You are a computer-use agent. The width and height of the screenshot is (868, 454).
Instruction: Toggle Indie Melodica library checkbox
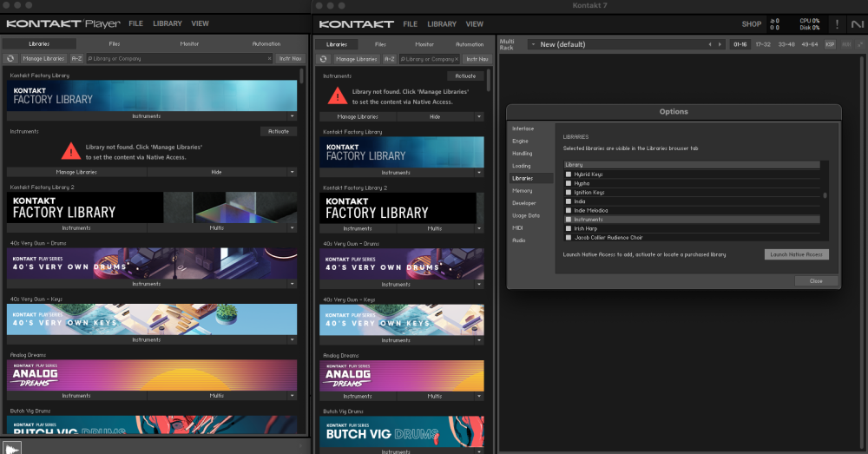pos(568,210)
